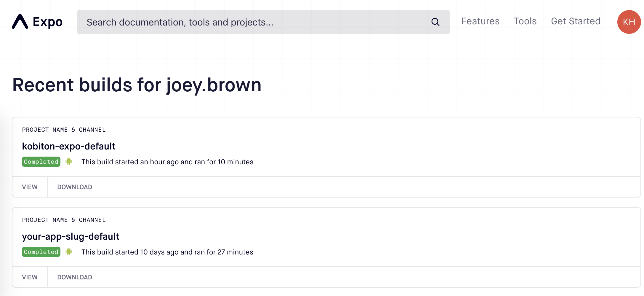Image resolution: width=644 pixels, height=296 pixels.
Task: Click the search magnifying glass icon
Action: 435,22
